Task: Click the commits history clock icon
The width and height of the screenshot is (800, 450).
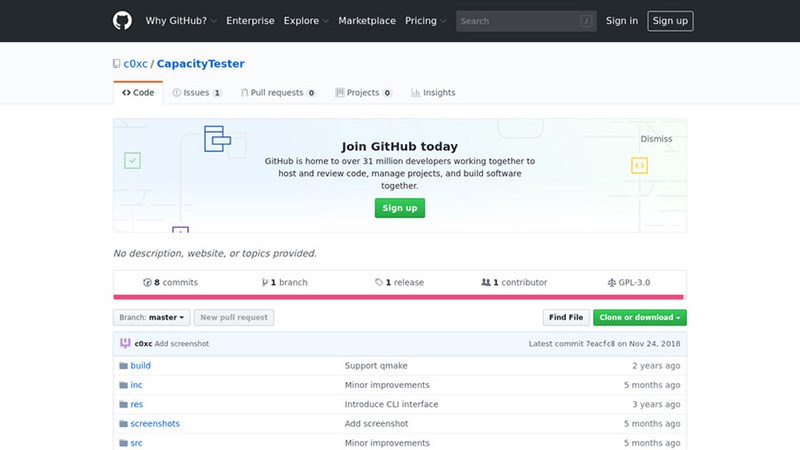Action: 147,282
